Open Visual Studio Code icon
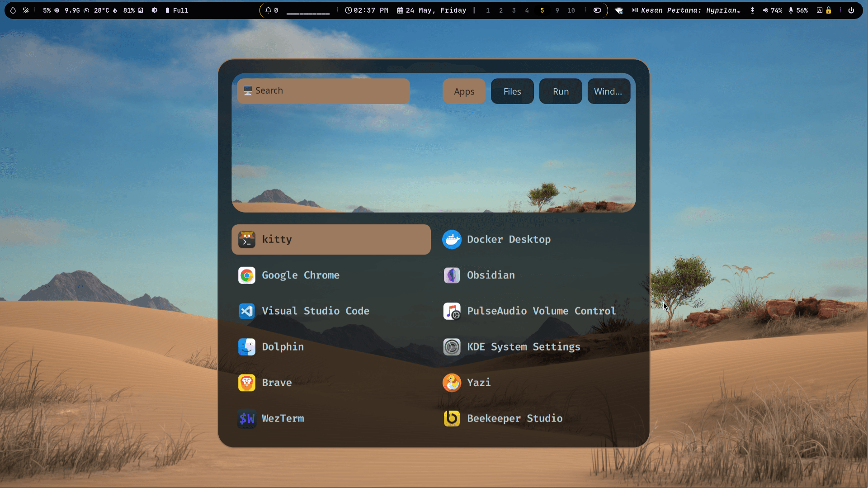This screenshot has width=868, height=488. pyautogui.click(x=247, y=311)
